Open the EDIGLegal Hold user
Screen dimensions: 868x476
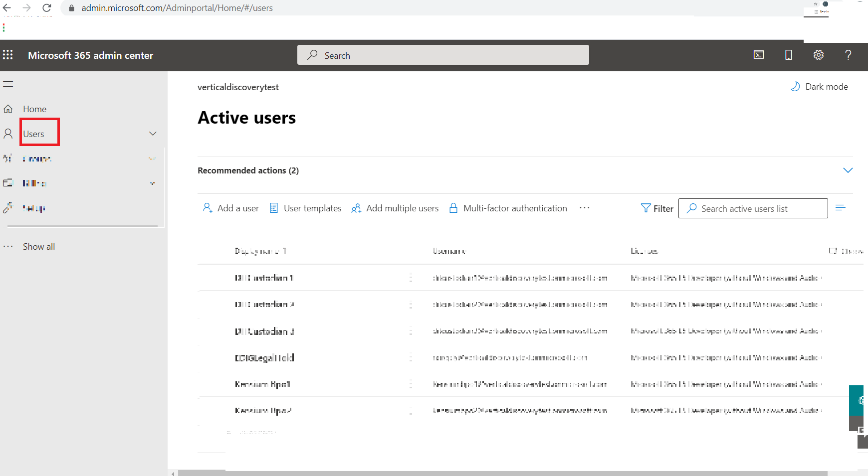click(x=264, y=357)
